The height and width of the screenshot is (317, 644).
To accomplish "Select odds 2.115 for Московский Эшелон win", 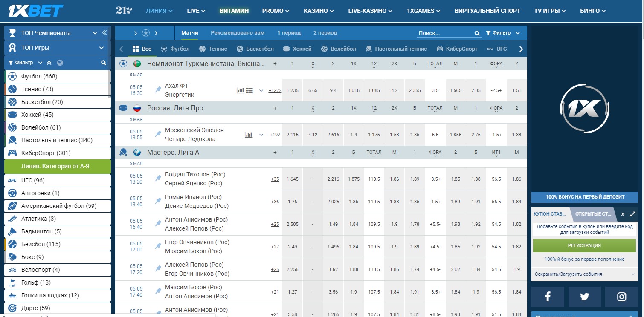I will coord(293,135).
